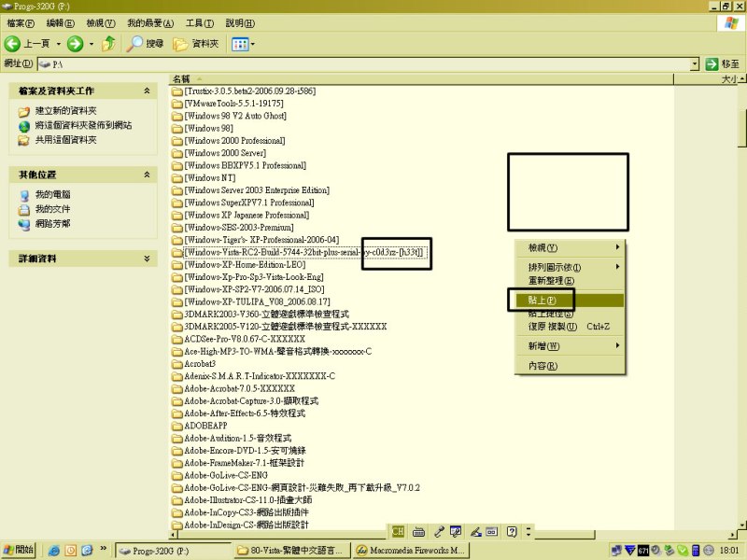
Task: Choose 重新整理(E) in the context menu
Action: point(570,281)
